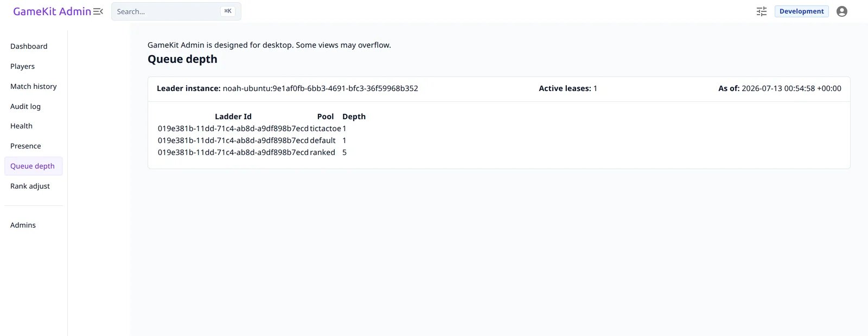
Task: Select the default pool cell
Action: coord(323,140)
